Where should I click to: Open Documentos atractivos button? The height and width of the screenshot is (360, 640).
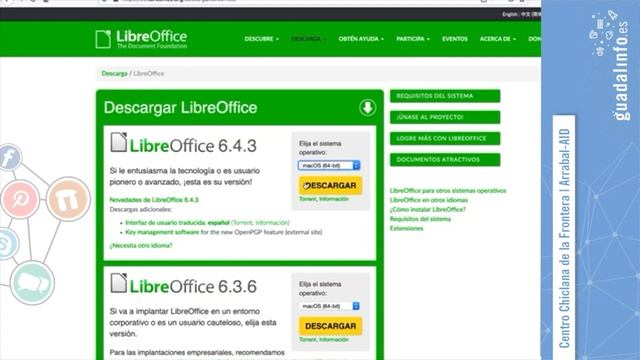(445, 160)
